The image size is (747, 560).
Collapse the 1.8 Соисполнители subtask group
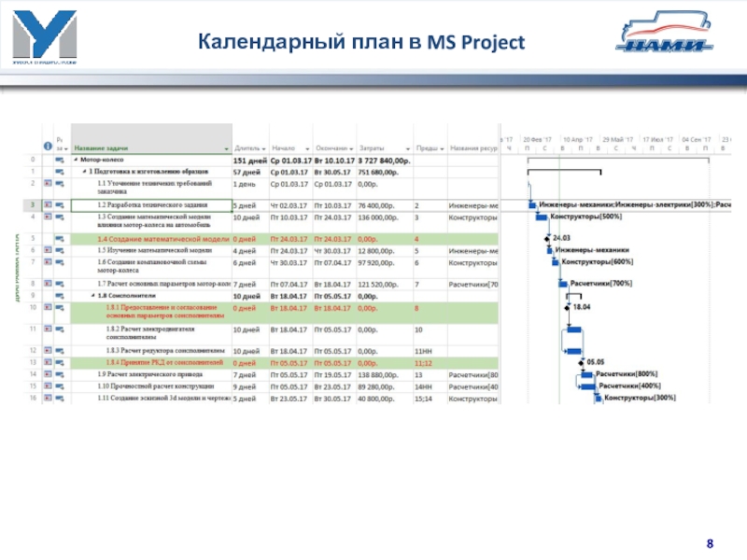[93, 296]
